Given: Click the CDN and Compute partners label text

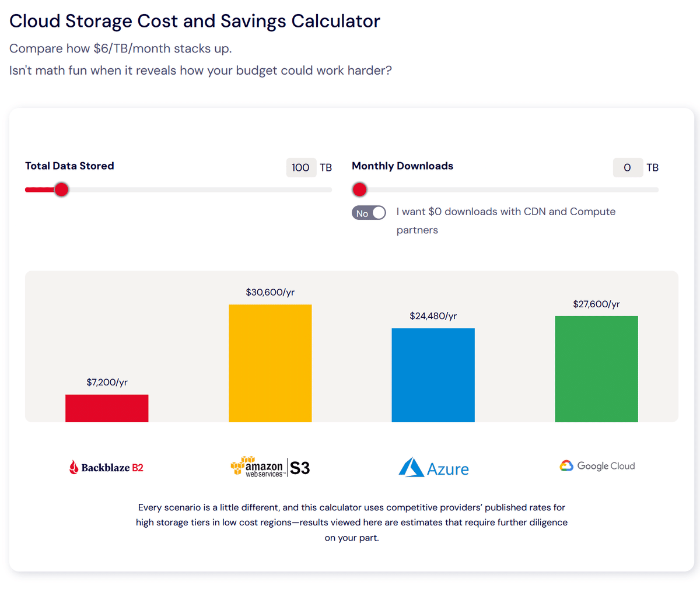Looking at the screenshot, I should click(x=506, y=212).
